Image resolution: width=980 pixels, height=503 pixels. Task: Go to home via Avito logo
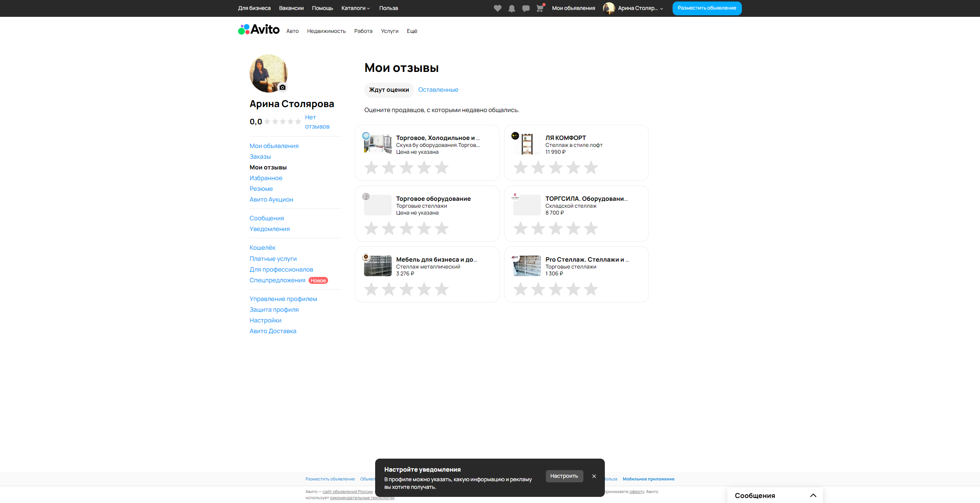(259, 29)
